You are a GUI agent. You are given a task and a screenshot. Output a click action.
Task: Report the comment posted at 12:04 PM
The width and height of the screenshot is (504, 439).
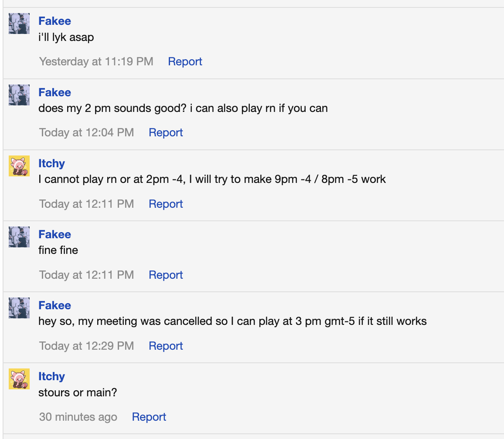click(166, 132)
